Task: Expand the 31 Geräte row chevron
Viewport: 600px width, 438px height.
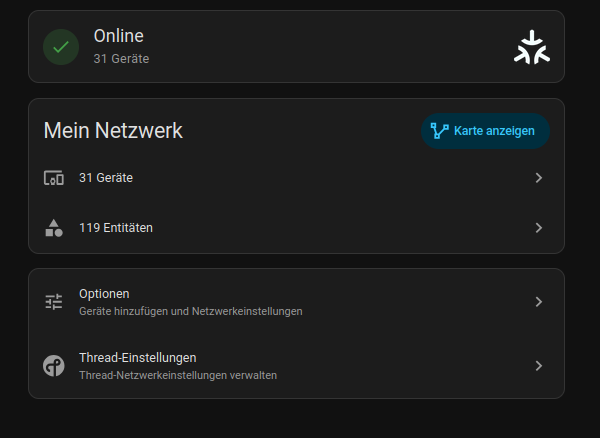Action: click(x=539, y=178)
